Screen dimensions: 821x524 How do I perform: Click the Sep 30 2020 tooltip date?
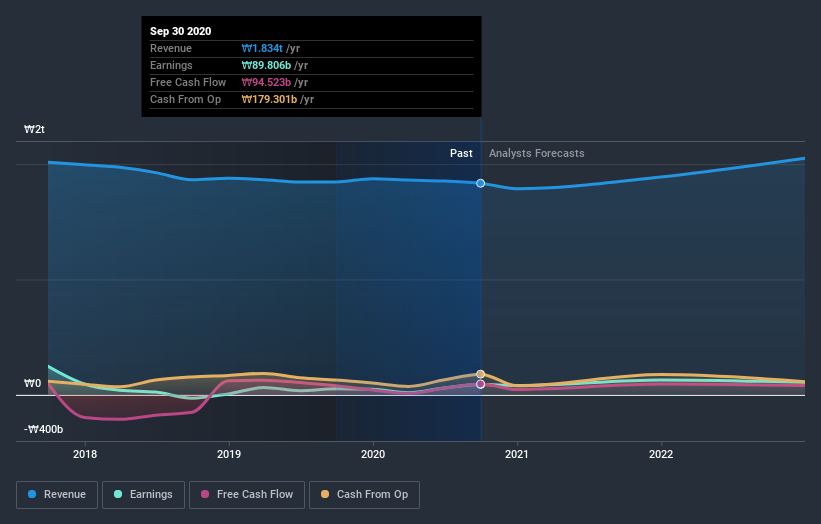click(181, 31)
